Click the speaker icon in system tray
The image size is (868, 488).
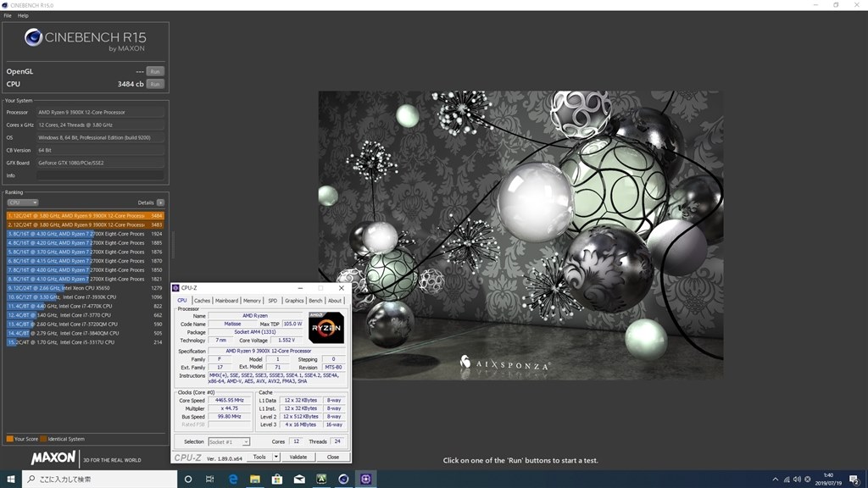[796, 479]
